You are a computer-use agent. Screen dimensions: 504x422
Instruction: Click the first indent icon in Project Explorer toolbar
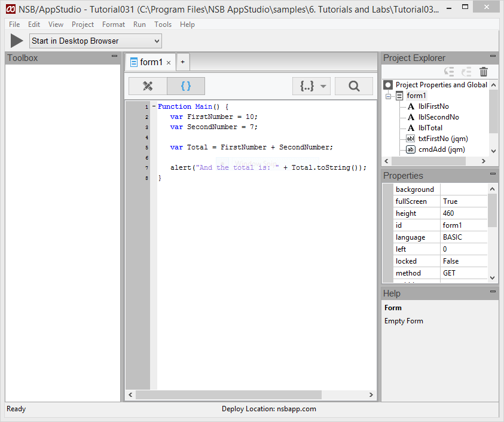tap(449, 72)
